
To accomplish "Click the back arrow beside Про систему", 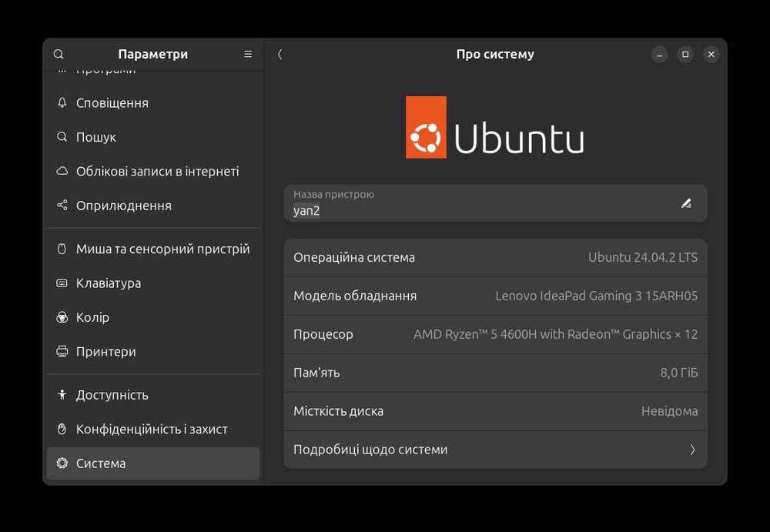I will (280, 54).
